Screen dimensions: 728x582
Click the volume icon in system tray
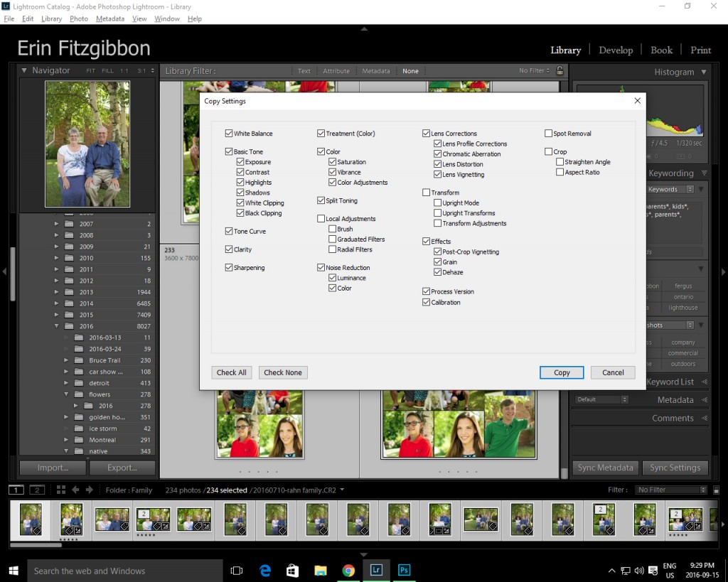pos(639,571)
